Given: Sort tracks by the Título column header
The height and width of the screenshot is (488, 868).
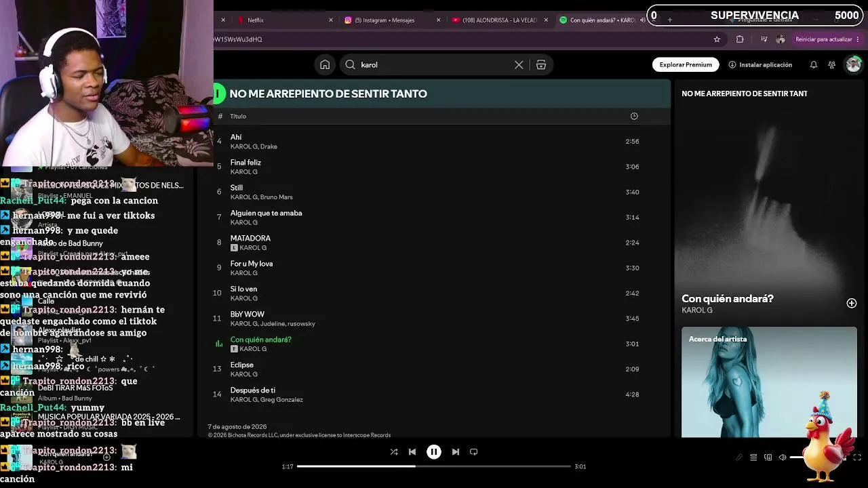Looking at the screenshot, I should tap(238, 116).
